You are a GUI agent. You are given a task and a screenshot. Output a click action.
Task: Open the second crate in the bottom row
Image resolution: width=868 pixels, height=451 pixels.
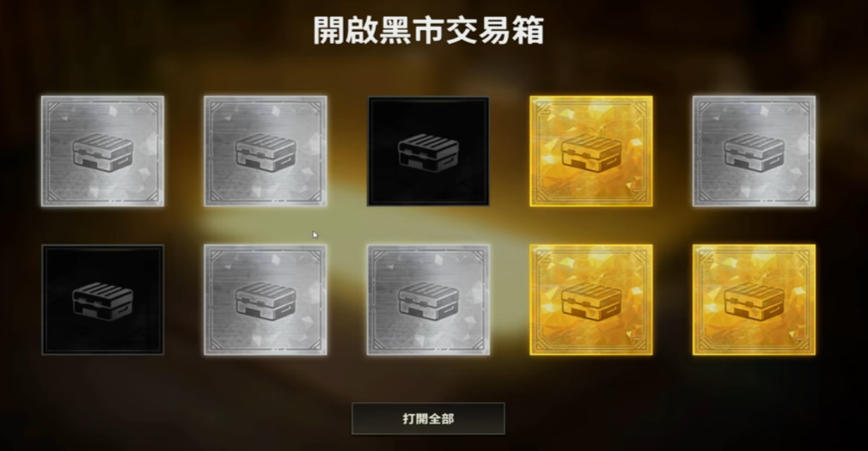pyautogui.click(x=266, y=299)
